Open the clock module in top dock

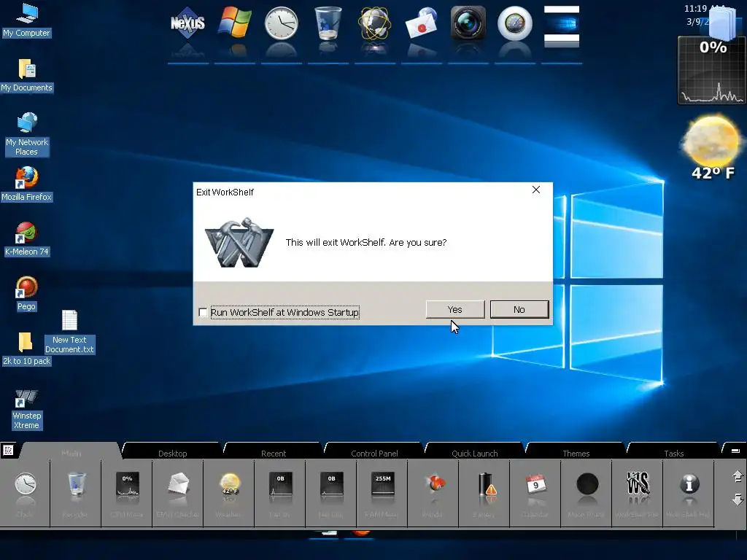coord(281,23)
